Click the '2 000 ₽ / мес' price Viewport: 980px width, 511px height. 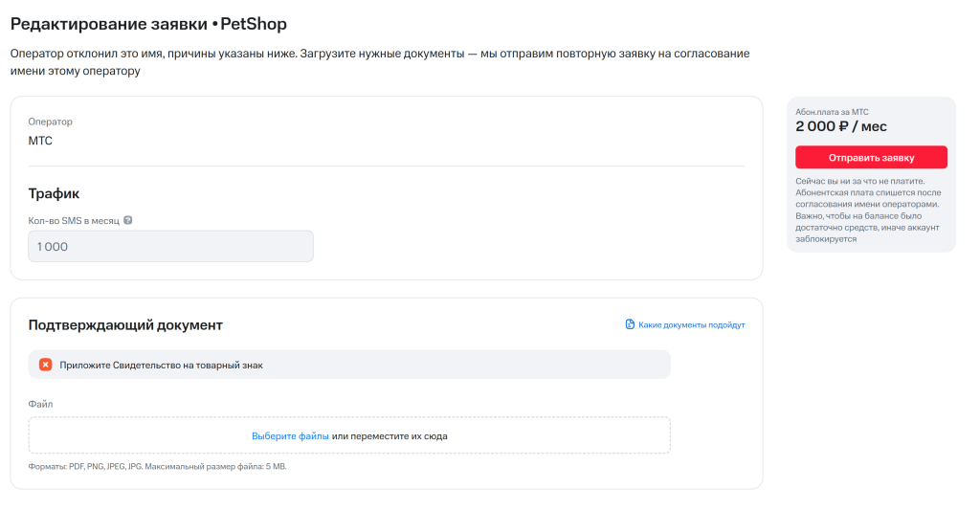tap(841, 125)
